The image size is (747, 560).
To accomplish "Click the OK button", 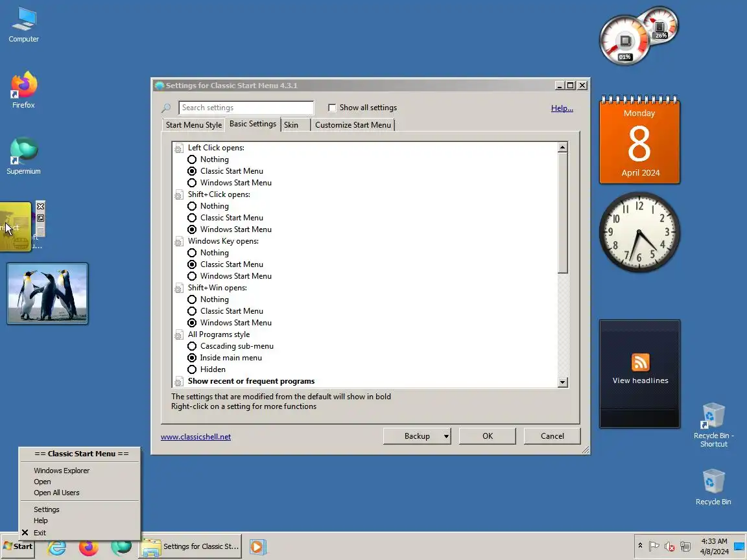I will point(488,436).
